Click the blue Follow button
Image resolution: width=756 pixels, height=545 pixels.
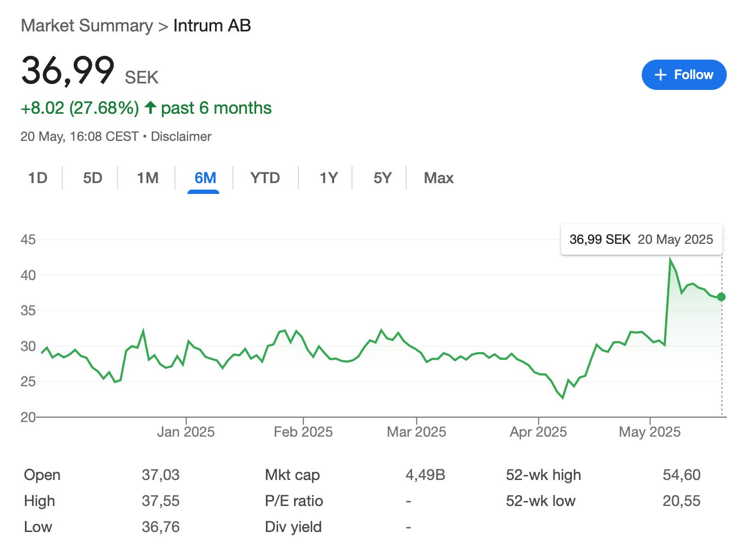pyautogui.click(x=683, y=75)
